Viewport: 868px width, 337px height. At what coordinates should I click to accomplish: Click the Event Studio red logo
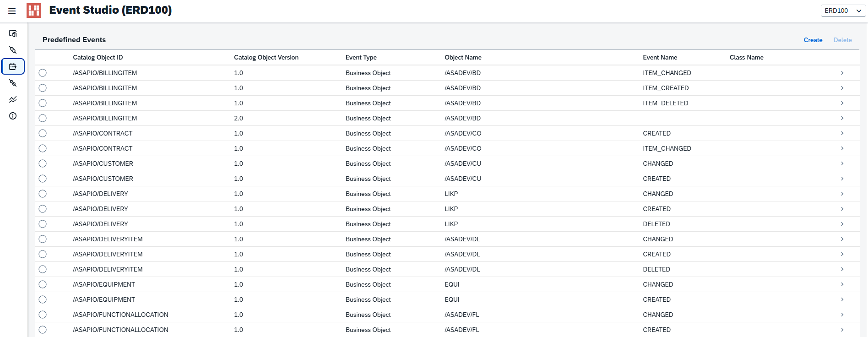pos(34,11)
